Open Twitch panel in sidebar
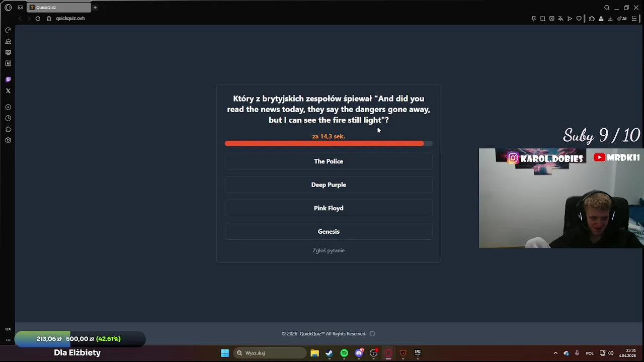 click(x=8, y=79)
